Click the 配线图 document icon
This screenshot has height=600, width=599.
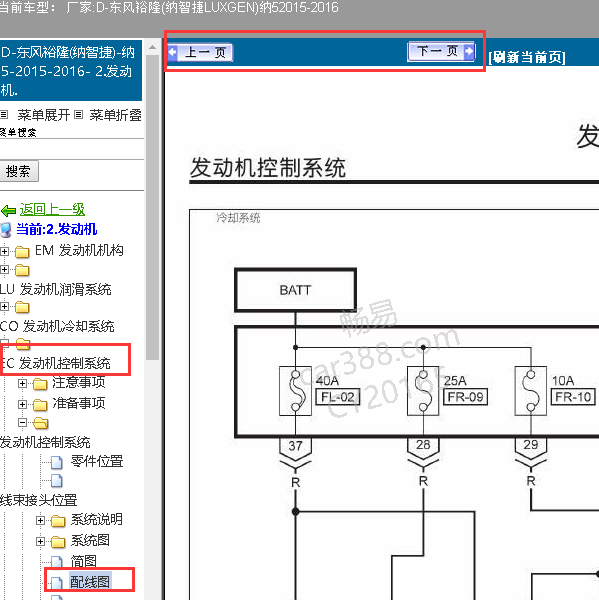[x=57, y=583]
